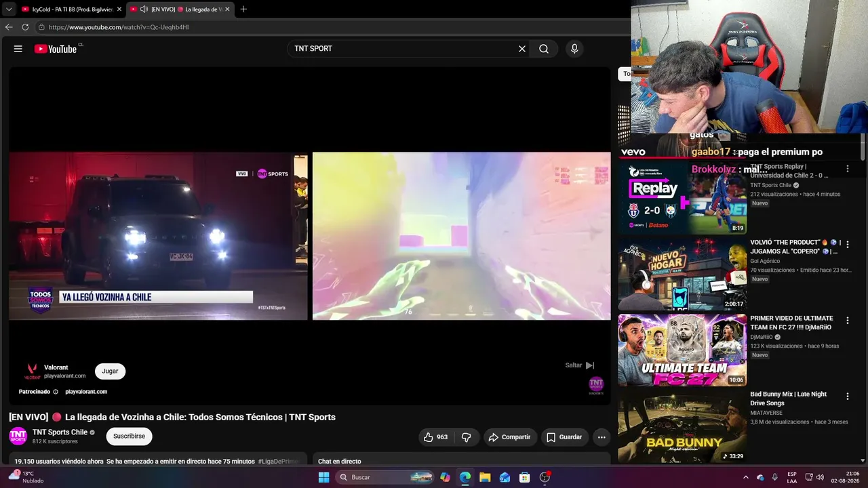868x488 pixels.
Task: Start voice search with the microphone
Action: pyautogui.click(x=574, y=49)
